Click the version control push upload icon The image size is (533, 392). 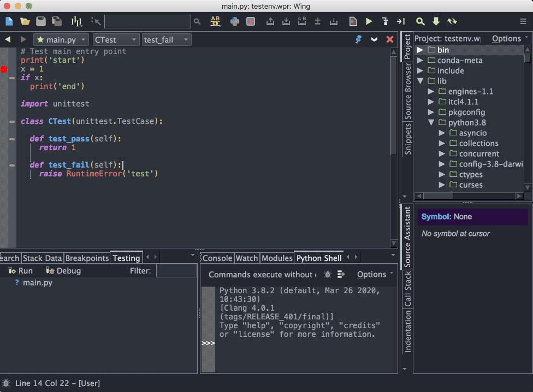tap(270, 21)
